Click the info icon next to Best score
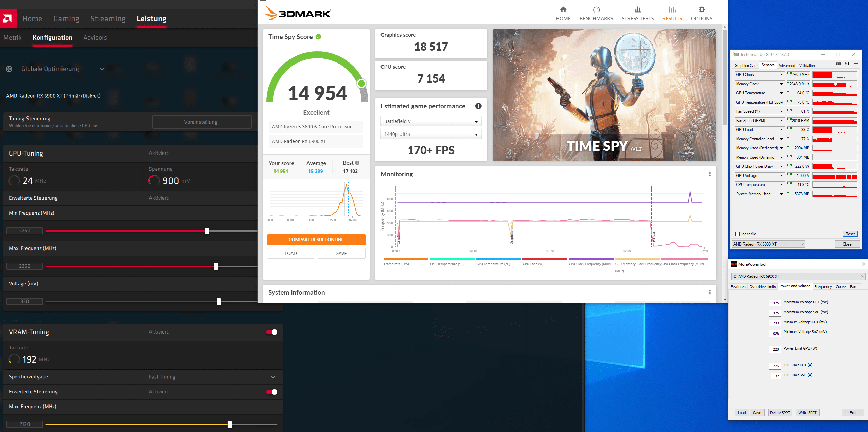 click(x=357, y=163)
